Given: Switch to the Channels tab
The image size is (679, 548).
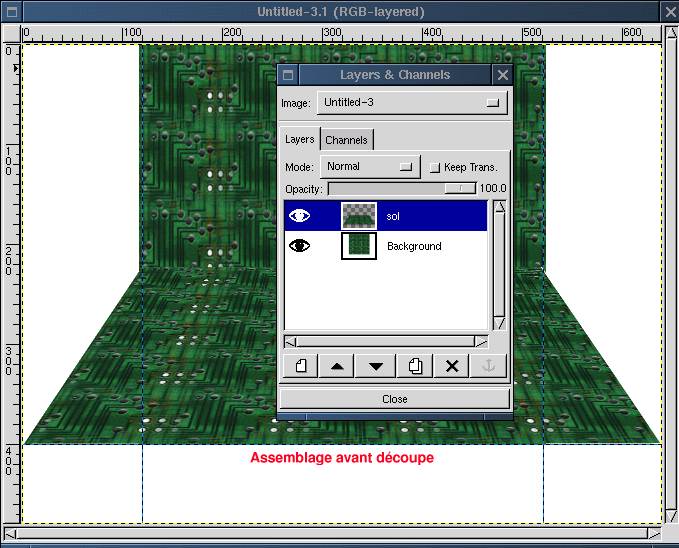Looking at the screenshot, I should click(346, 140).
